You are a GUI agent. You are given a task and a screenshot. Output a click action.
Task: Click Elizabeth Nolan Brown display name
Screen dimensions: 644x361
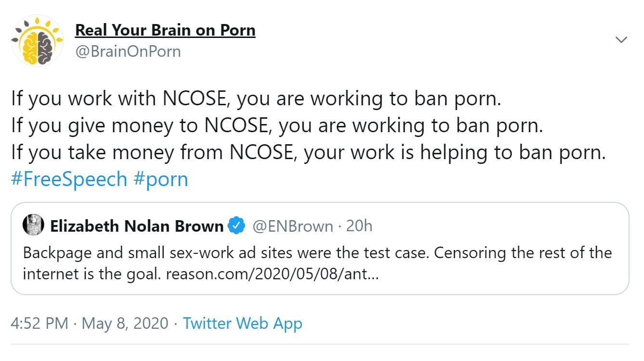pyautogui.click(x=137, y=226)
